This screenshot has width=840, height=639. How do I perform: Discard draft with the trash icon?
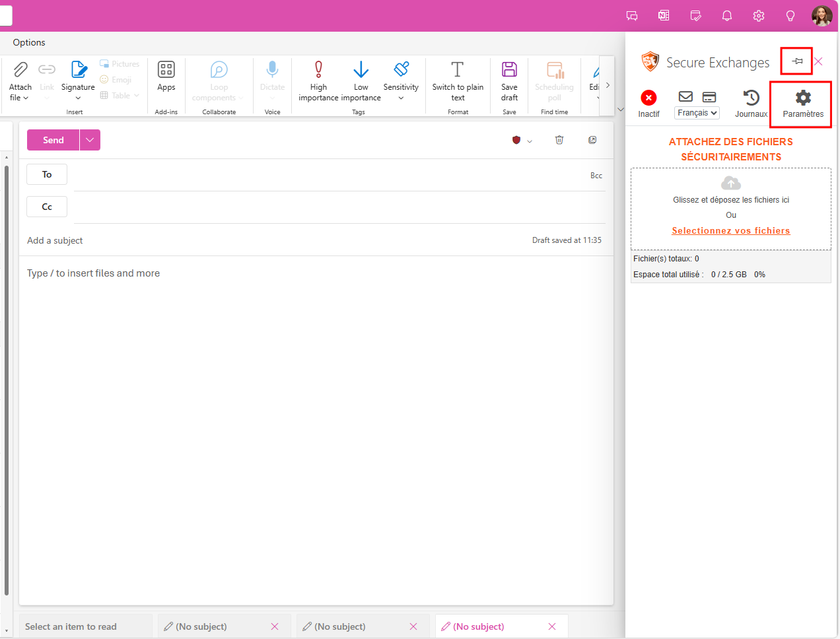click(x=559, y=140)
